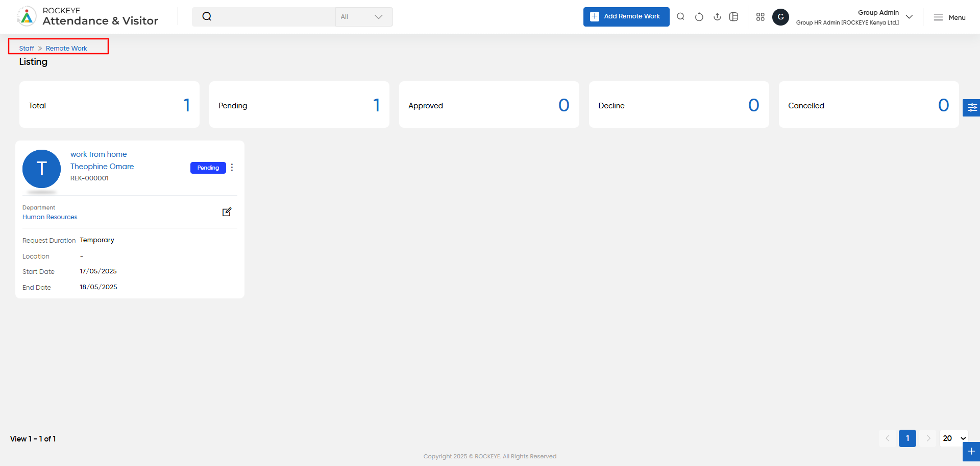Click the REK-000001 employee ID text
The image size is (980, 466).
click(89, 178)
